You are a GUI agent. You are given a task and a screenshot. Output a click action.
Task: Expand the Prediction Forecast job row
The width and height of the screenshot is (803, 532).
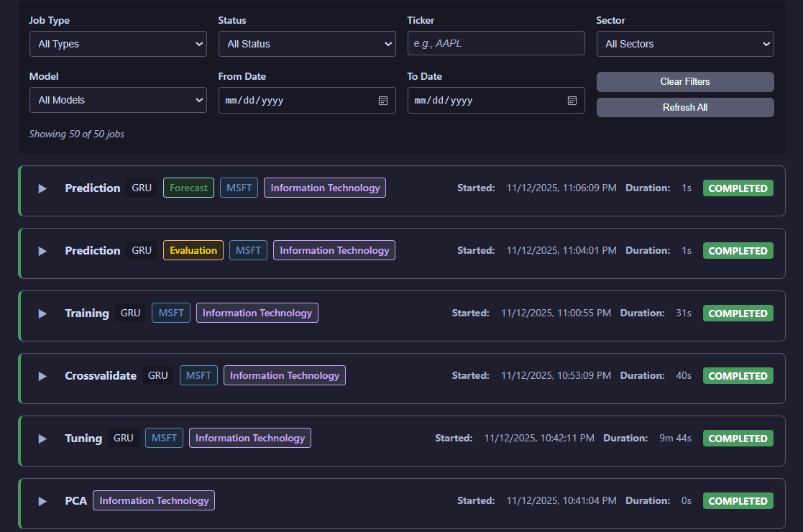[x=42, y=188]
